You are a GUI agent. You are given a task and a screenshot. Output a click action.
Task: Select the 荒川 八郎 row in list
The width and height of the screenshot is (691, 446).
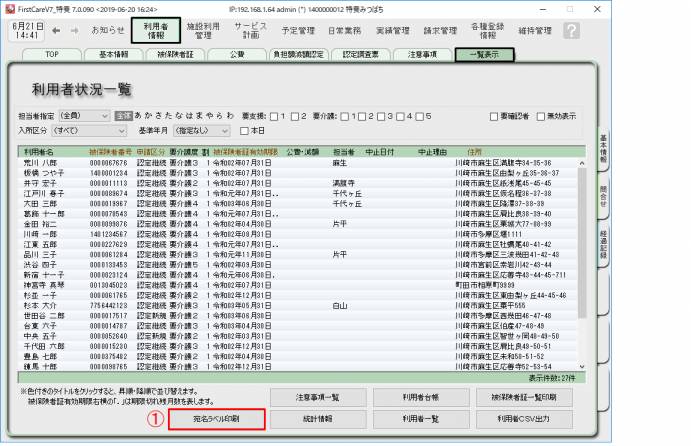[42, 161]
